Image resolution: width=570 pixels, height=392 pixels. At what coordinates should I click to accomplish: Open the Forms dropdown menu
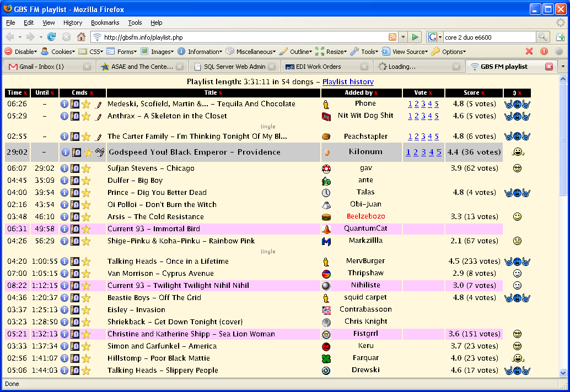122,52
